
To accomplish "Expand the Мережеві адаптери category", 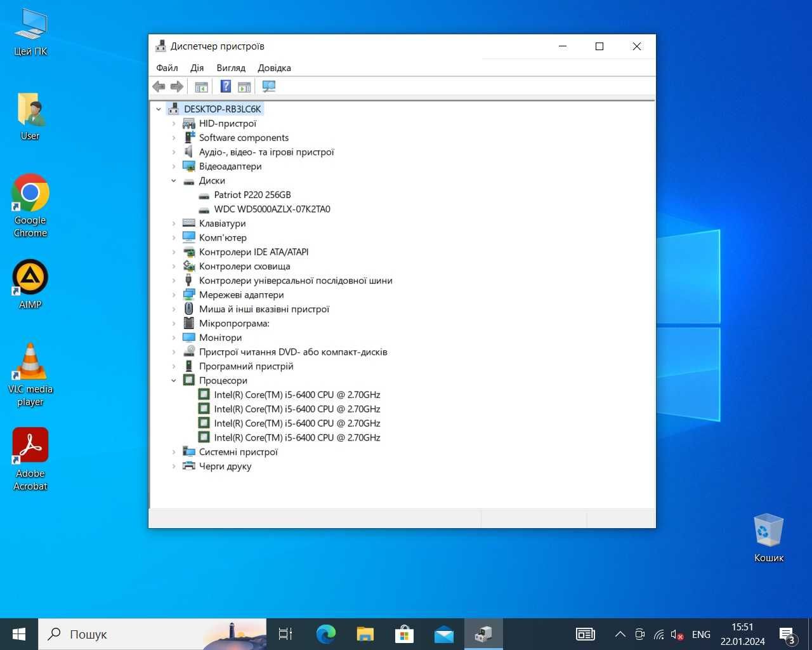I will (x=174, y=295).
